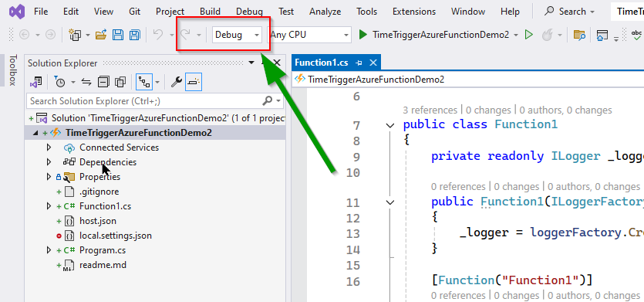Collapse the Function1 constructor code block
Screen dimensions: 644x302
tap(390, 202)
